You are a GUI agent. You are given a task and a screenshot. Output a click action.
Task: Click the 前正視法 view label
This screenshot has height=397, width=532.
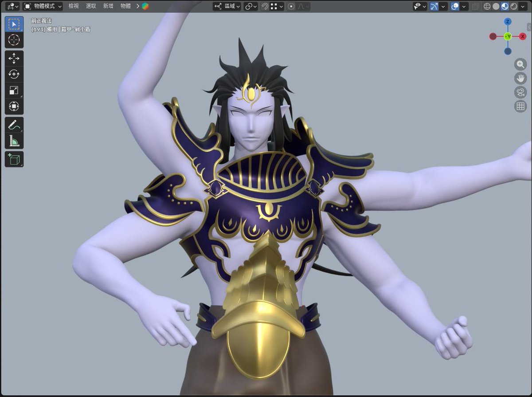pos(41,21)
